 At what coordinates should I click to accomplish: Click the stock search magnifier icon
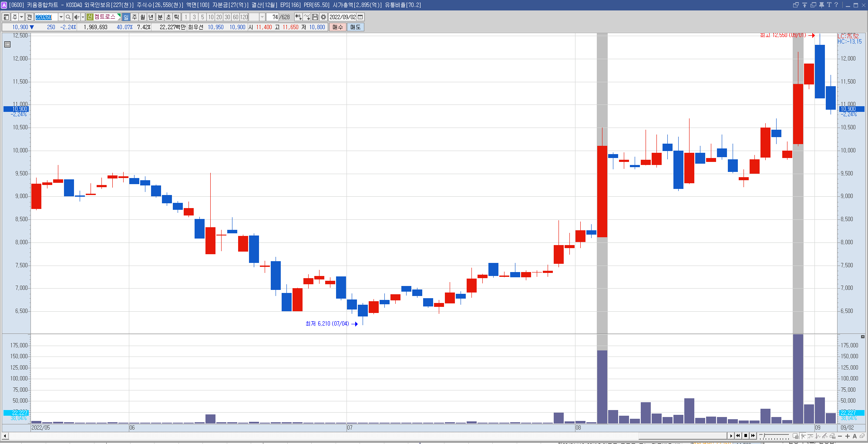pyautogui.click(x=68, y=17)
